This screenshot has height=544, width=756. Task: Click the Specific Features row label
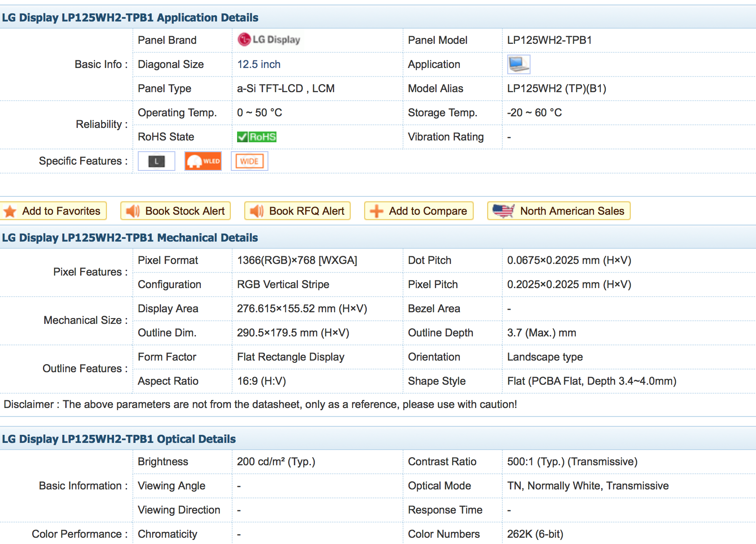click(83, 161)
